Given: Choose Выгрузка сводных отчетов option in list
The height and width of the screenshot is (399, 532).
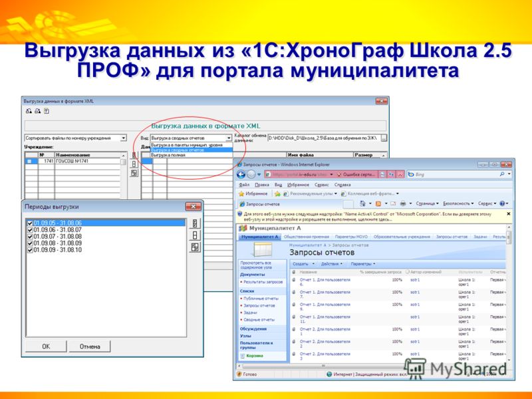Looking at the screenshot, I should tap(192, 150).
